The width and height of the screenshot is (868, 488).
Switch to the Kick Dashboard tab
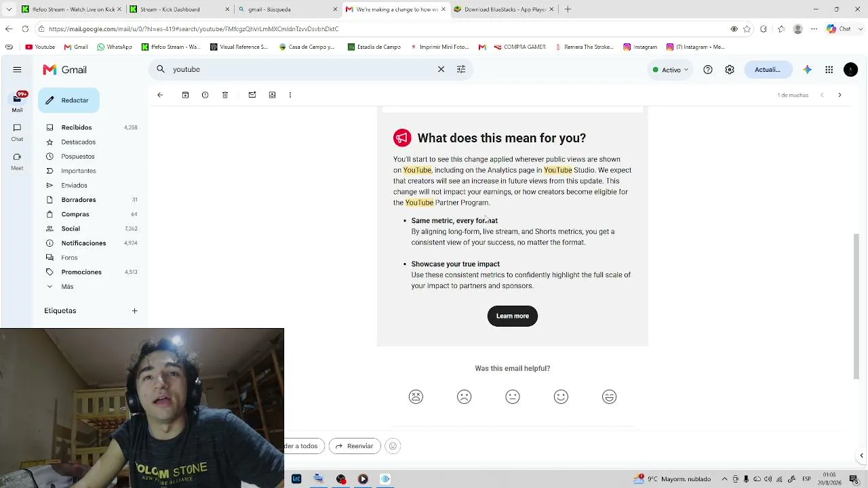coord(178,9)
